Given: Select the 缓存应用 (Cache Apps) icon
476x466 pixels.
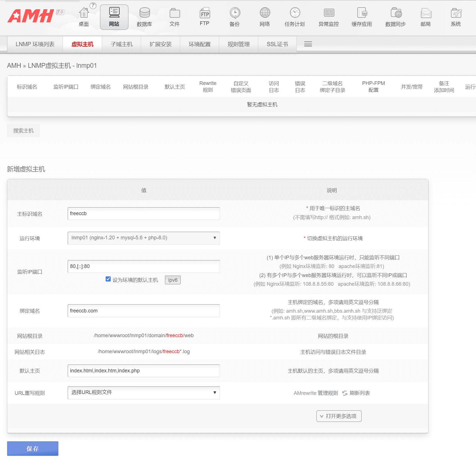Looking at the screenshot, I should pyautogui.click(x=361, y=16).
